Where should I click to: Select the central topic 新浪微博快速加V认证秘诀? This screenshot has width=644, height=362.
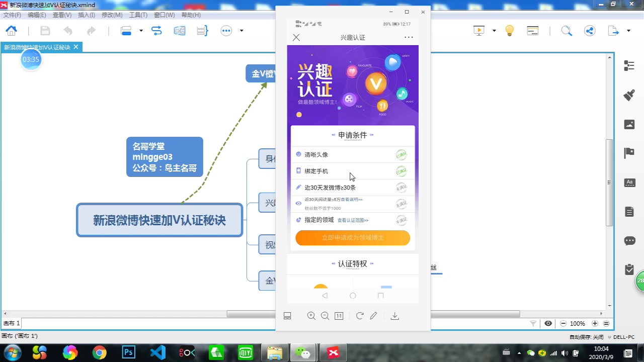(x=159, y=220)
